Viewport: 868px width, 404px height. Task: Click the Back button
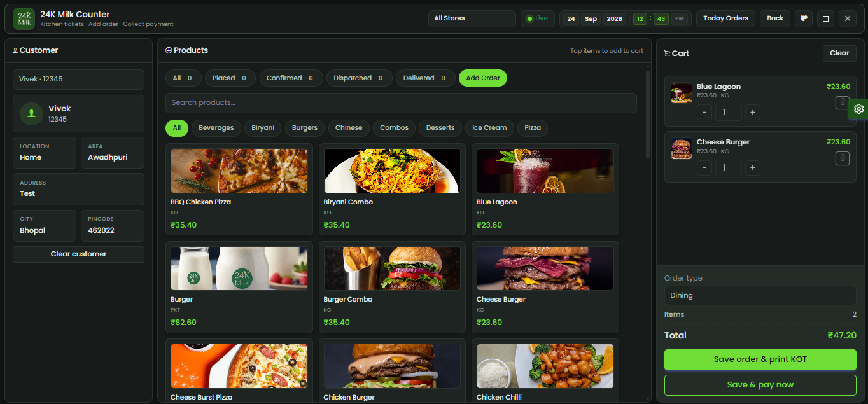tap(775, 18)
